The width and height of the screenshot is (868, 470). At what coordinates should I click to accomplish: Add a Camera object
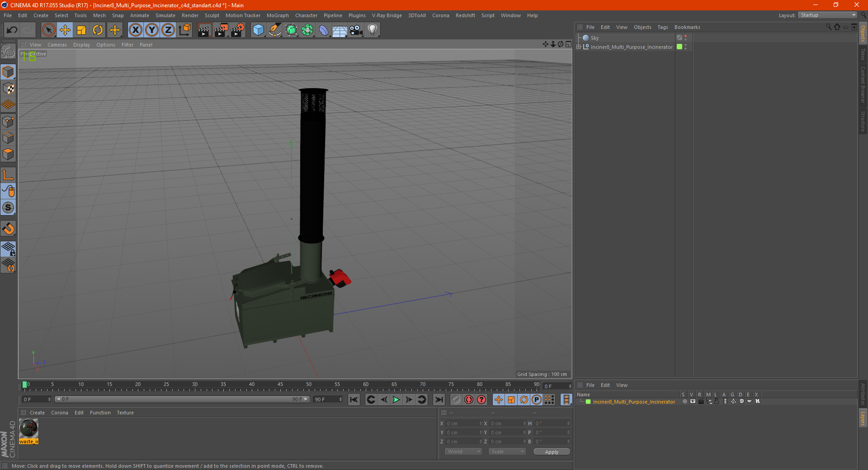[x=356, y=30]
